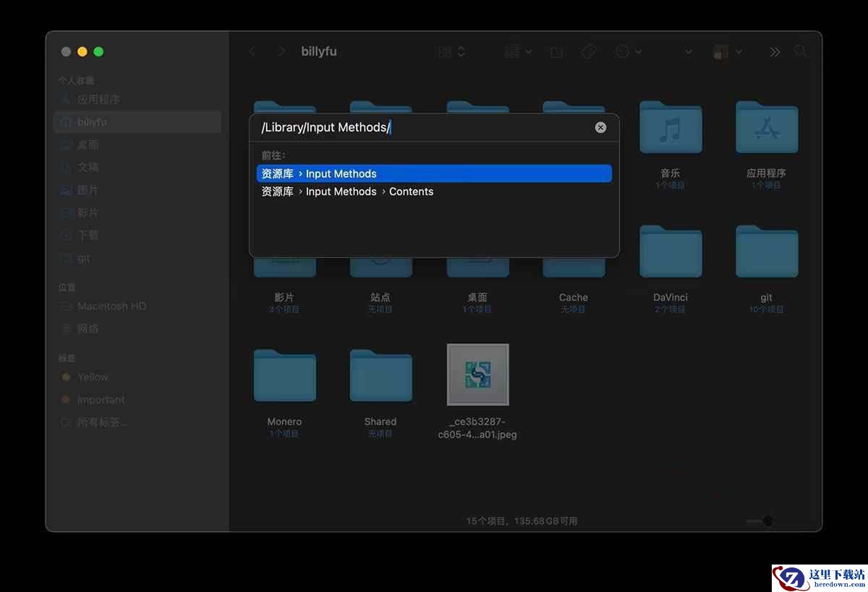868x592 pixels.
Task: Click the git 10个项目 count label
Action: click(x=767, y=309)
